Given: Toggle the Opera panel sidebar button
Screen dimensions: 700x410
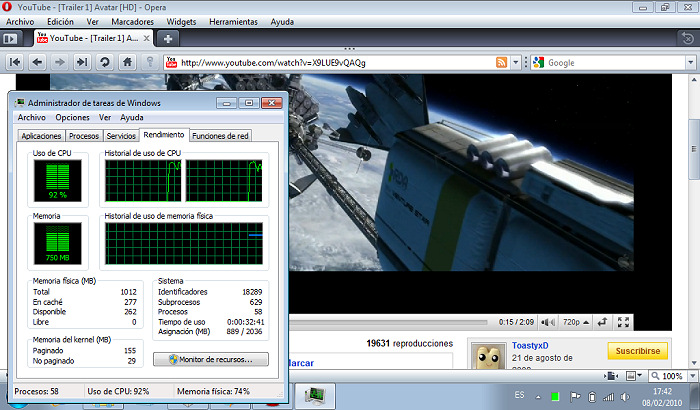Looking at the screenshot, I should coord(11,38).
